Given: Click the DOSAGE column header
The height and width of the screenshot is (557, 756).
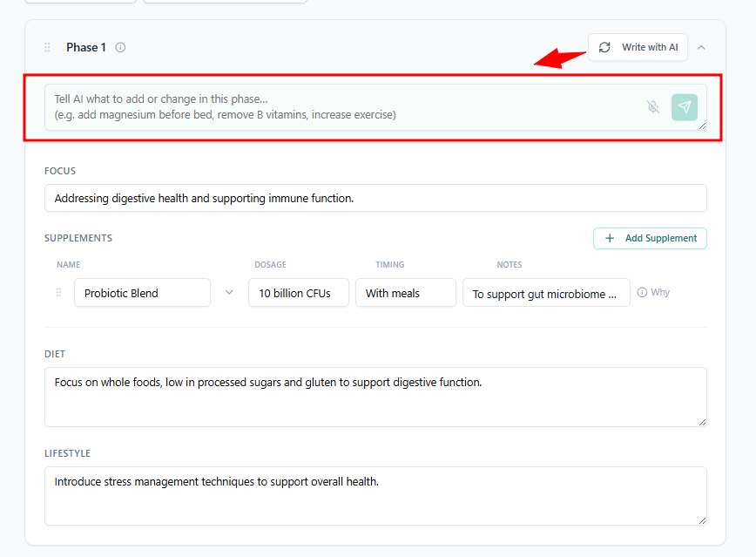Looking at the screenshot, I should click(x=271, y=264).
